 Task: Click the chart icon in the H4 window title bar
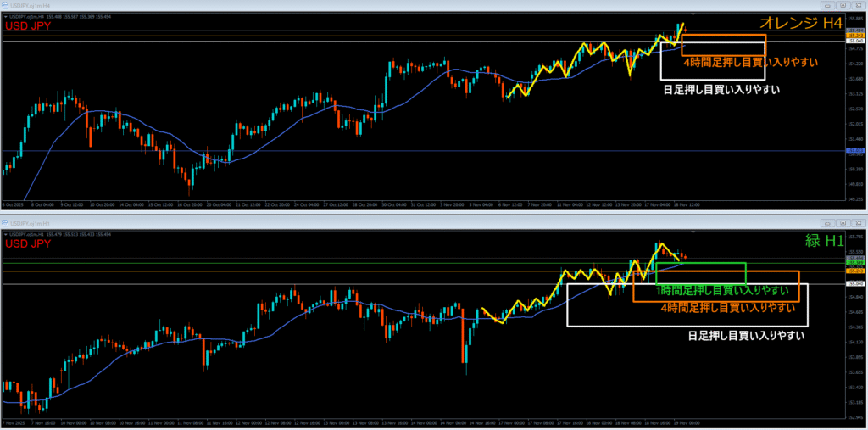[4, 5]
